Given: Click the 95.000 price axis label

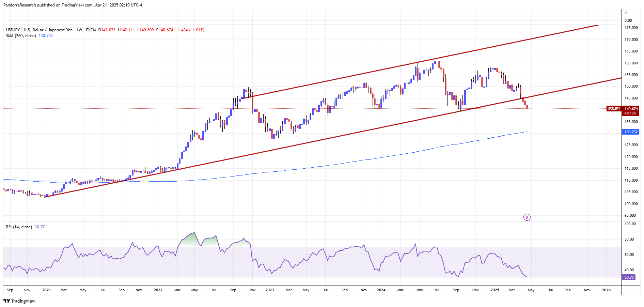Looking at the screenshot, I should (630, 215).
